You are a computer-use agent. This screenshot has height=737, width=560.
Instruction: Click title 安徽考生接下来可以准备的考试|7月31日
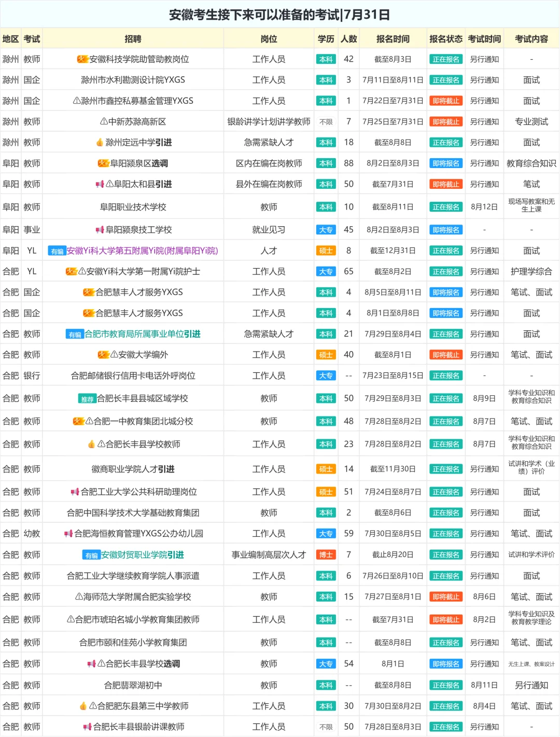tap(280, 15)
